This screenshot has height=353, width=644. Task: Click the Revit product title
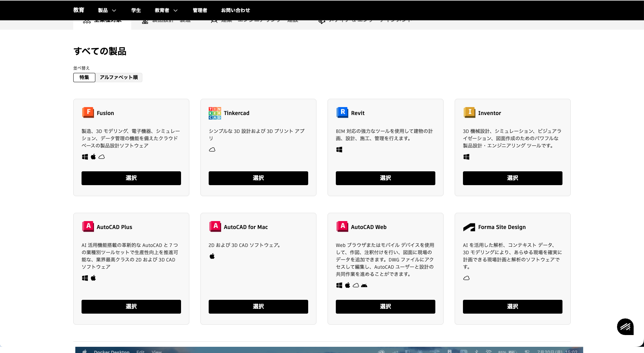click(x=358, y=113)
